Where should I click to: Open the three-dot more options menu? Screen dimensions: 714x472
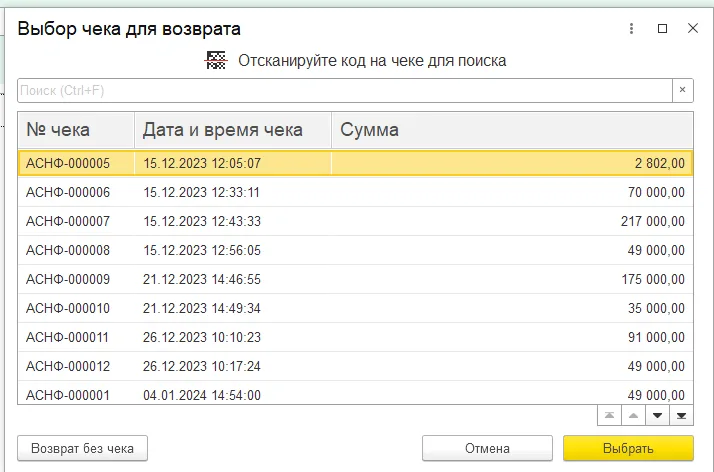tap(631, 29)
